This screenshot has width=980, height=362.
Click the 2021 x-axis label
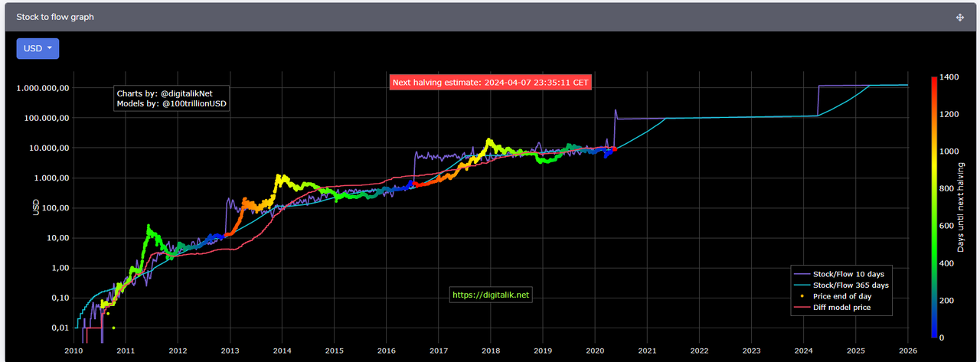[647, 351]
